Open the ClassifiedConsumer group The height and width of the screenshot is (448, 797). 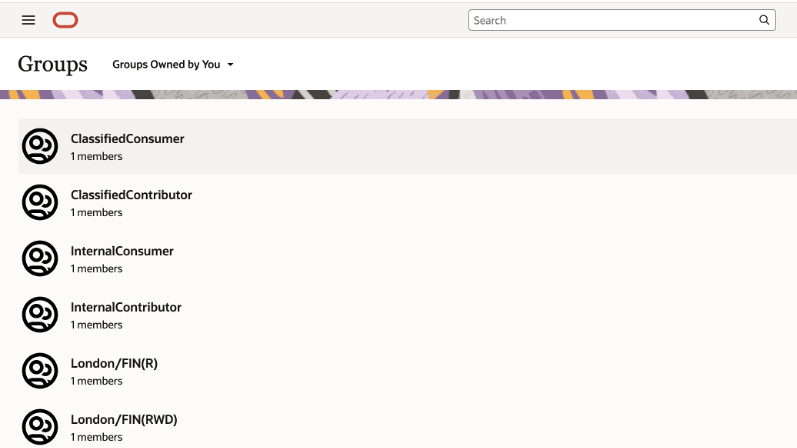127,139
